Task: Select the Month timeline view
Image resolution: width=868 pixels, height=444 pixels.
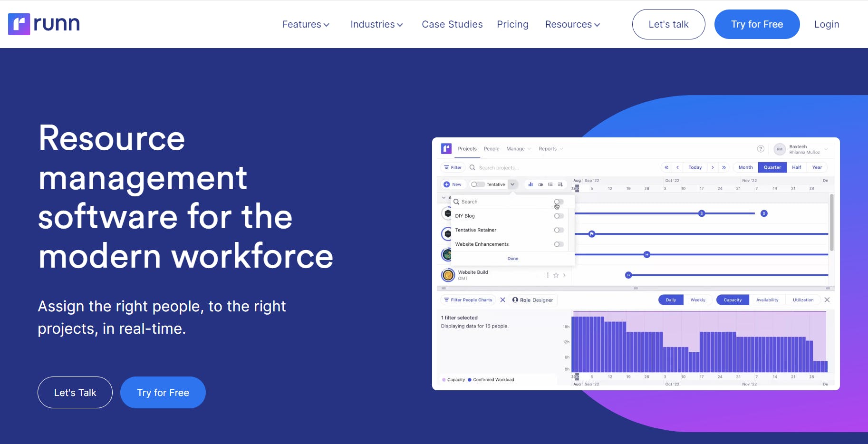Action: (x=745, y=167)
